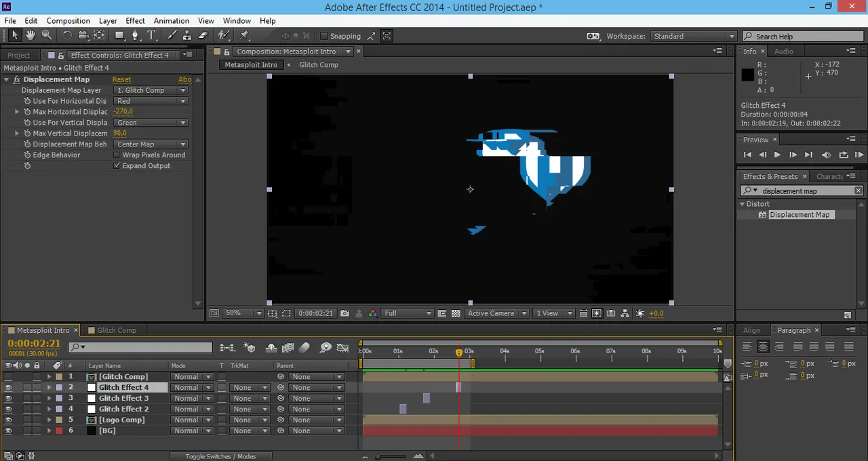This screenshot has width=868, height=461.
Task: Select the Puppet Pin tool
Action: (x=244, y=35)
